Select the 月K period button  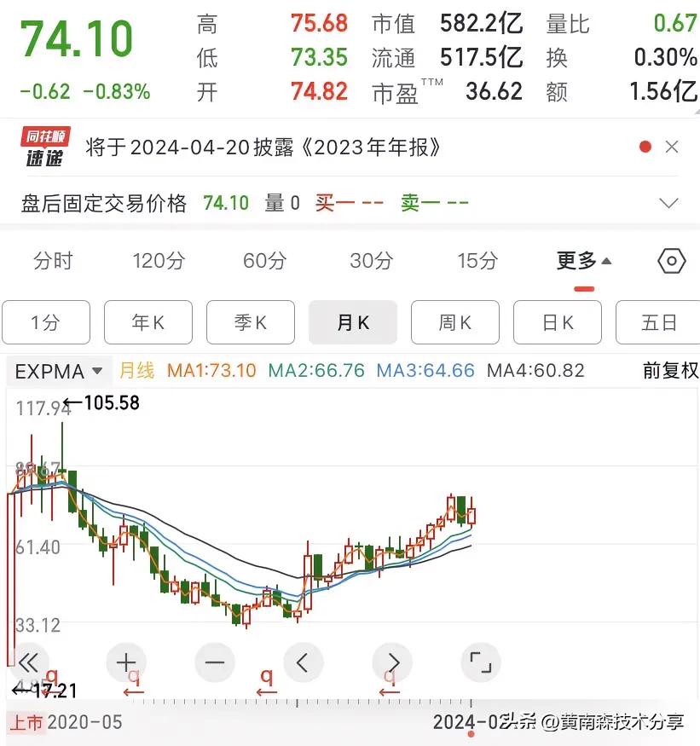click(353, 322)
